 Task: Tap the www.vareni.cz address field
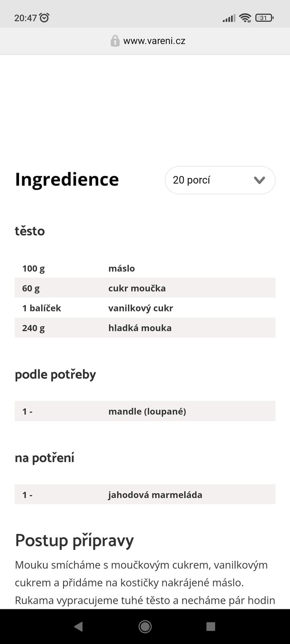154,41
